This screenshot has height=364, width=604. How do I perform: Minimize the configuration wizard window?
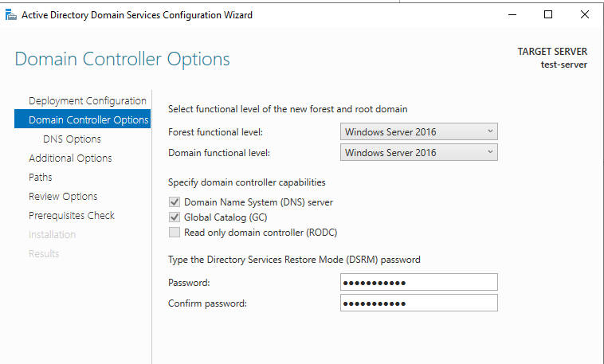click(x=512, y=15)
